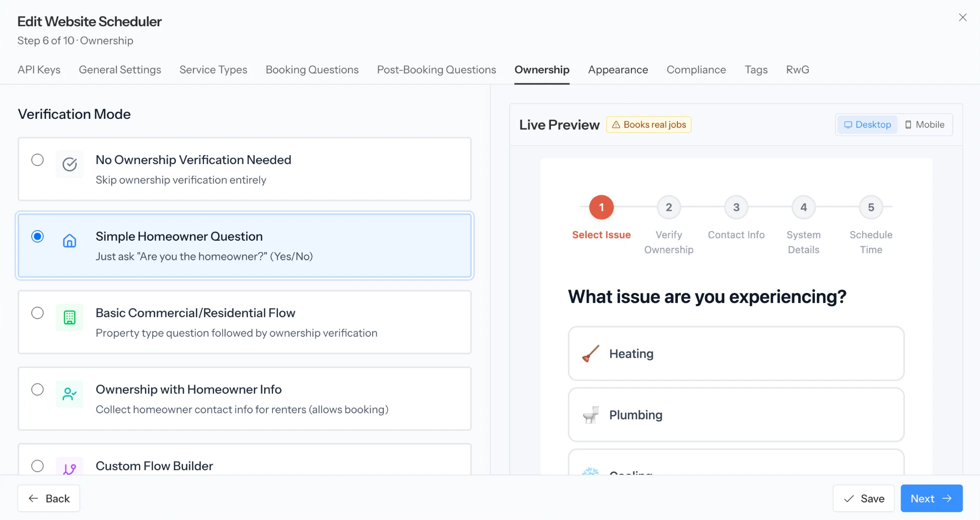Open the Appearance tab
980x520 pixels.
(618, 70)
